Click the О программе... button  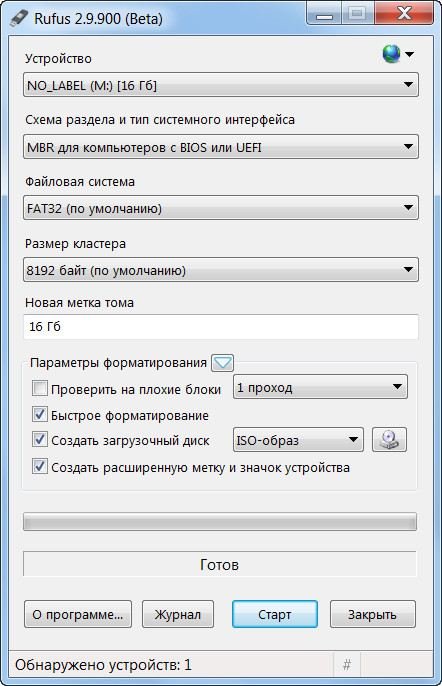click(78, 614)
